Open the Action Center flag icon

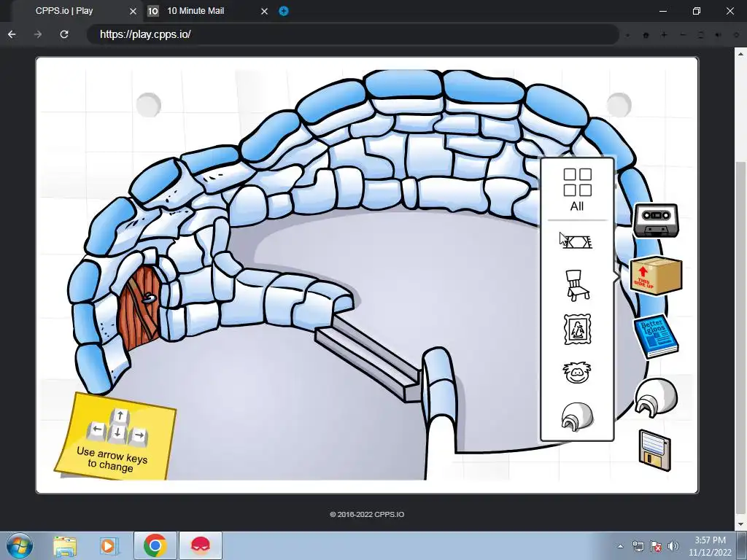(656, 546)
